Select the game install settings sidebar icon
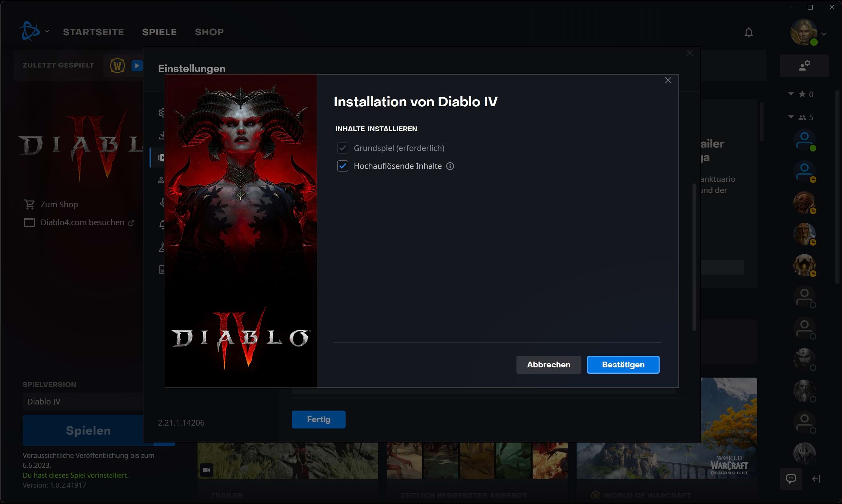The width and height of the screenshot is (842, 504). [161, 157]
